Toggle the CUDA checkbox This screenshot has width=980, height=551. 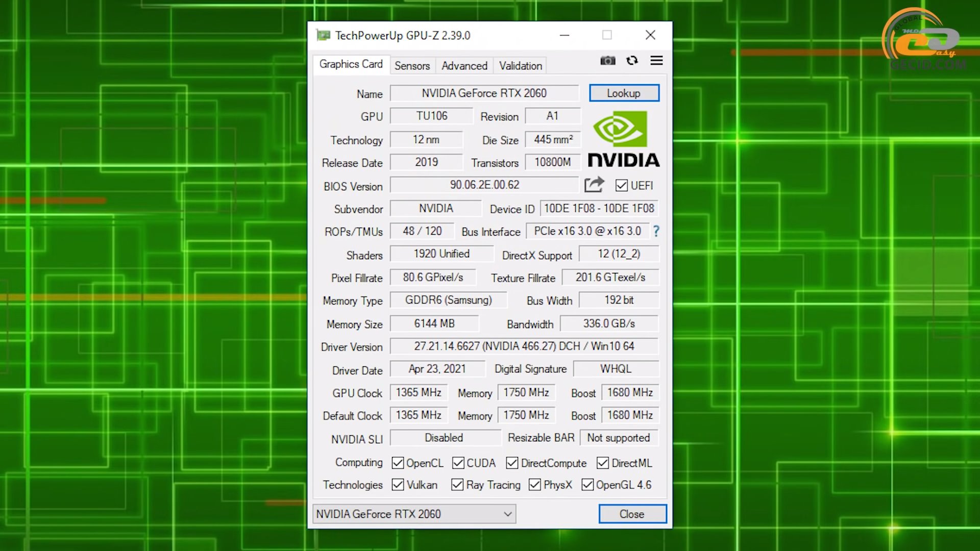pyautogui.click(x=458, y=463)
